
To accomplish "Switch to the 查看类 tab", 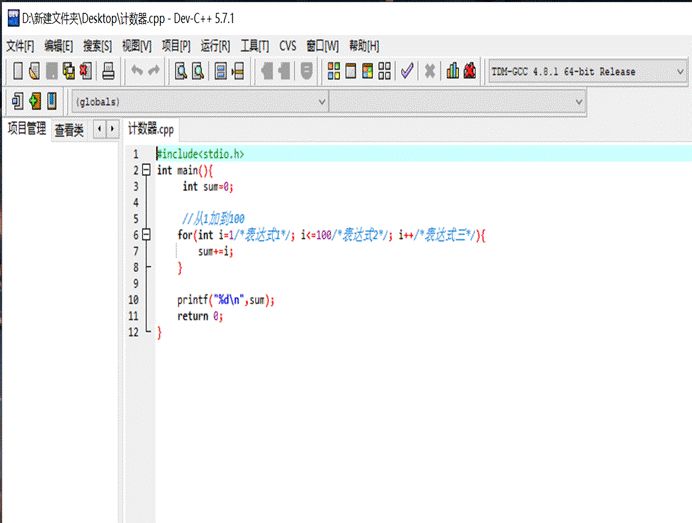I will click(x=70, y=130).
